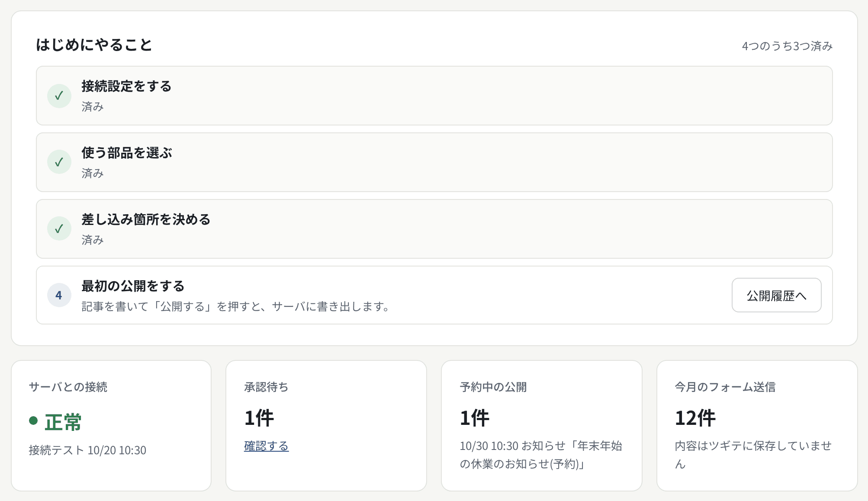This screenshot has width=868, height=501.
Task: Click the 予約中の公開 card label
Action: tap(493, 387)
